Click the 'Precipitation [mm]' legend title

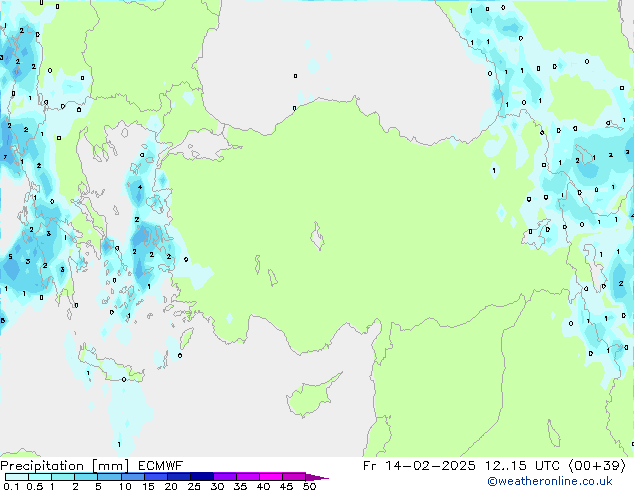(x=59, y=466)
